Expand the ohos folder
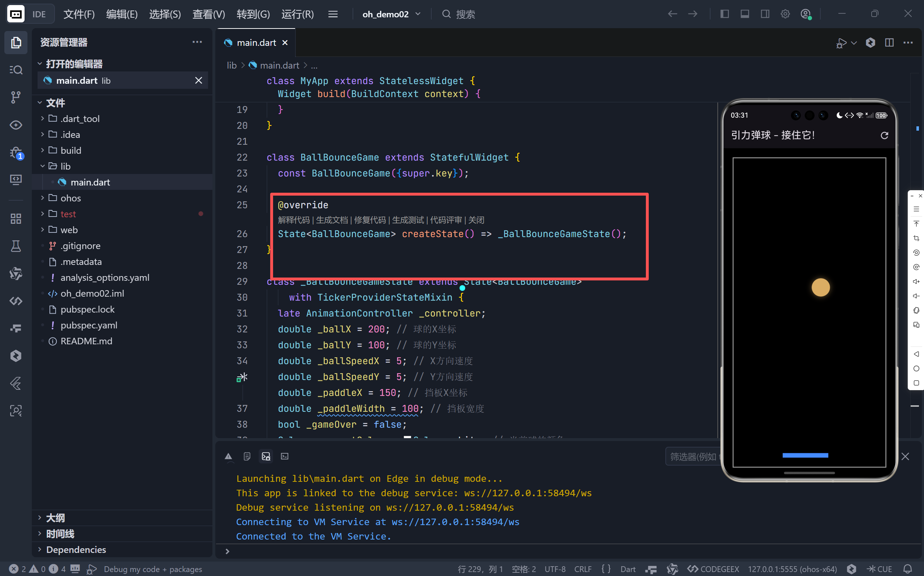 click(x=70, y=198)
